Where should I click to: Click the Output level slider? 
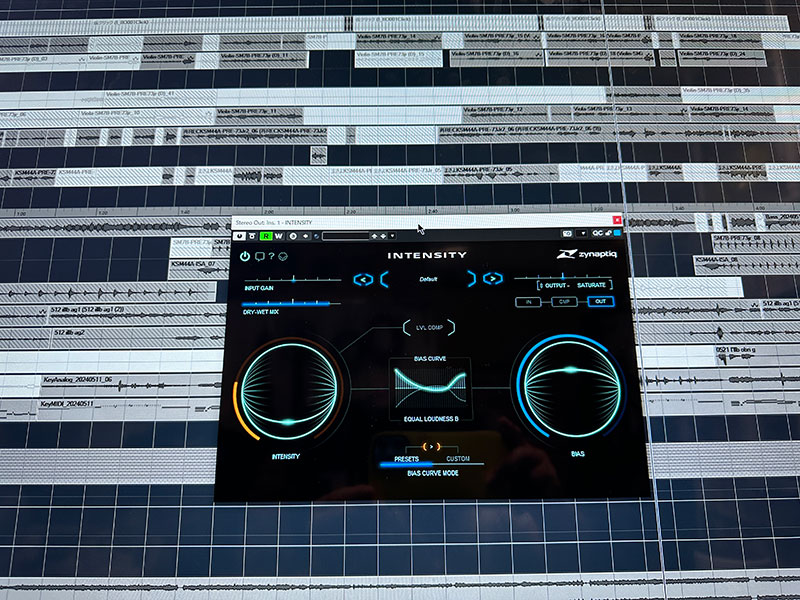click(x=563, y=277)
